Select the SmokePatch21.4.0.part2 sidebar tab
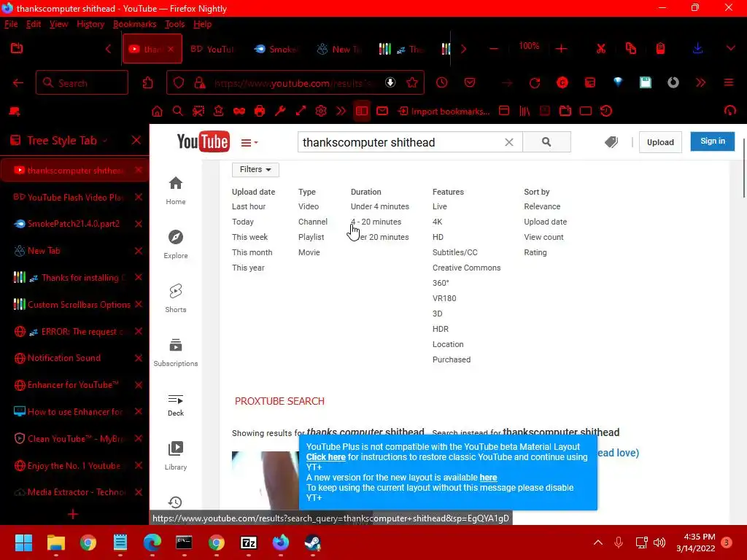Image resolution: width=747 pixels, height=560 pixels. click(74, 224)
